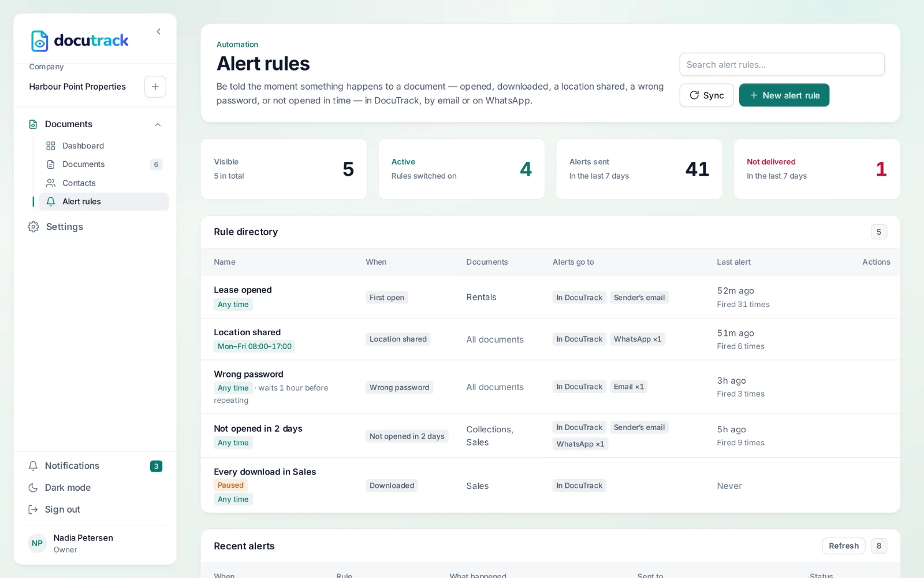Click the Paused badge
The width and height of the screenshot is (924, 578).
(x=230, y=486)
